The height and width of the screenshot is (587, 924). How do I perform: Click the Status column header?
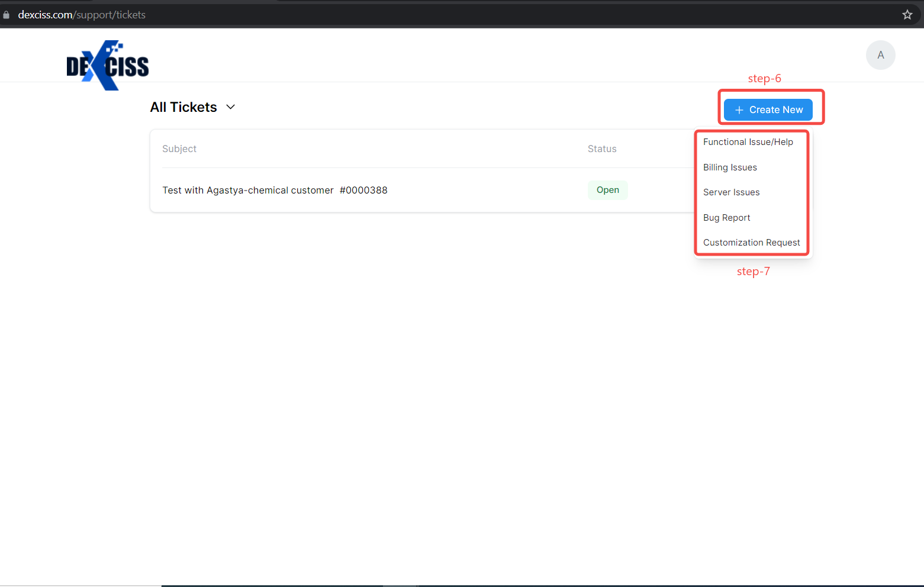602,149
